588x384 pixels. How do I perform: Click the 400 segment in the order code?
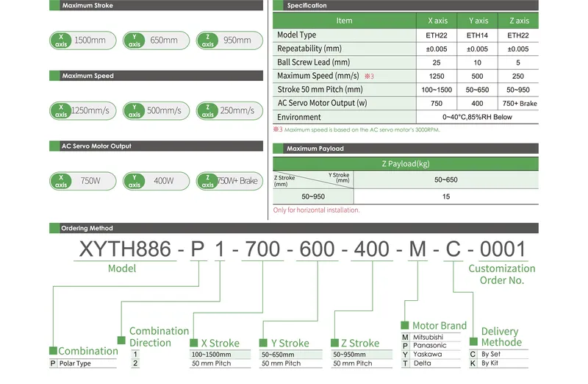click(372, 249)
